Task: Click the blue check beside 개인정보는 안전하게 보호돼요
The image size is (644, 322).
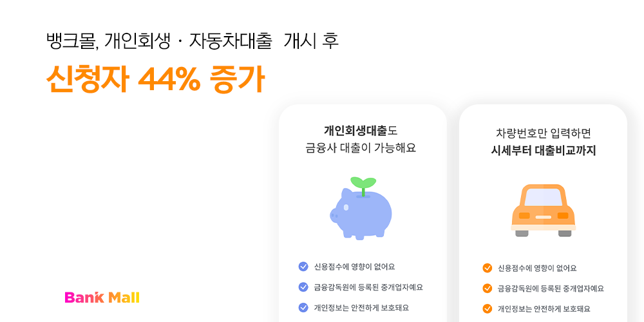Action: tap(303, 307)
